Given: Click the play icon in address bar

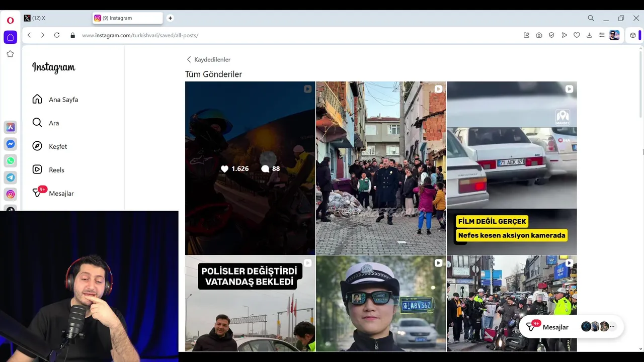Looking at the screenshot, I should [x=564, y=35].
